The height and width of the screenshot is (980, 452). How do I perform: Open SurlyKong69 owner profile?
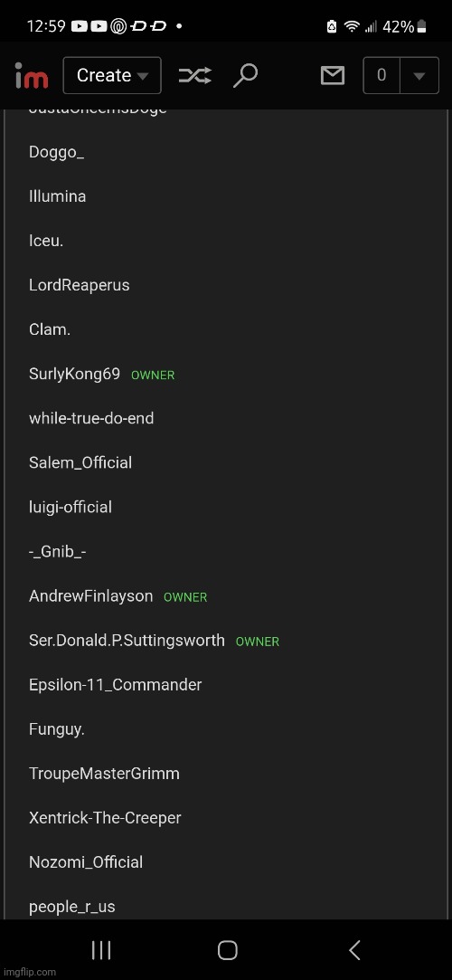[74, 375]
